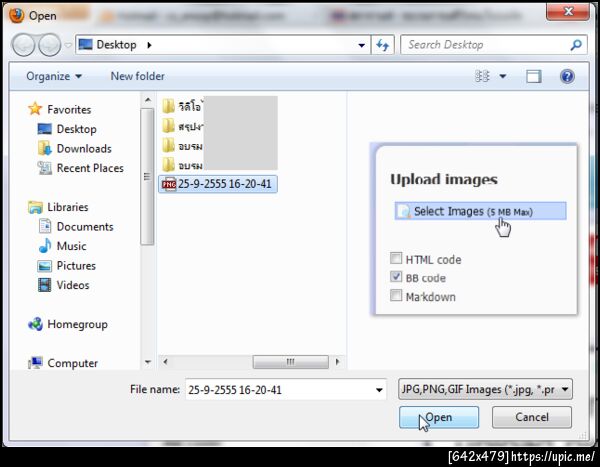Toggle the preview pane icon
The width and height of the screenshot is (600, 467).
[x=533, y=77]
